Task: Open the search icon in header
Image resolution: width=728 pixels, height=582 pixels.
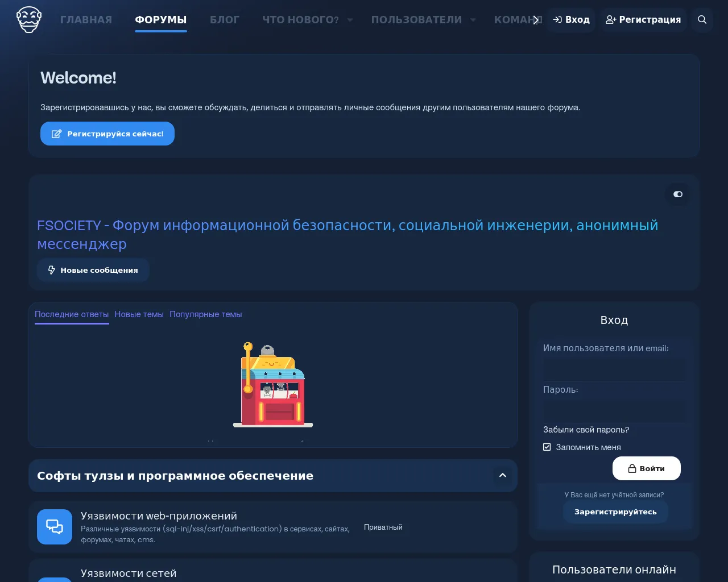Action: [702, 19]
